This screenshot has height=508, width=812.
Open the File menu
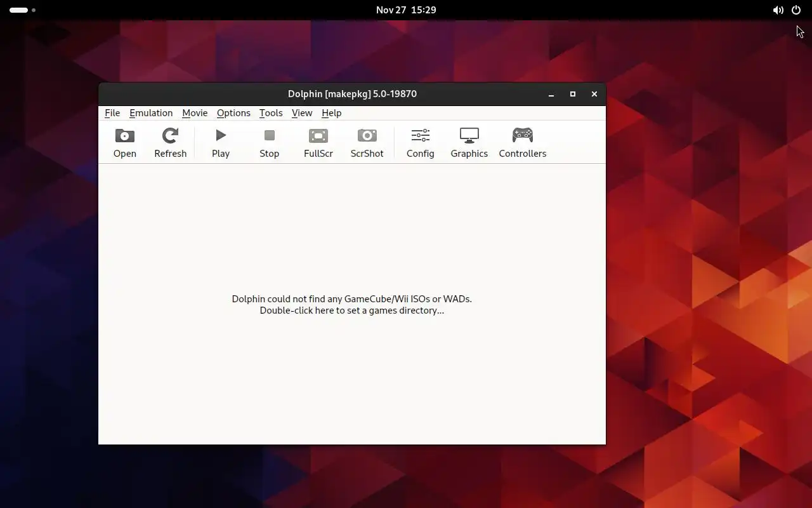click(x=112, y=112)
